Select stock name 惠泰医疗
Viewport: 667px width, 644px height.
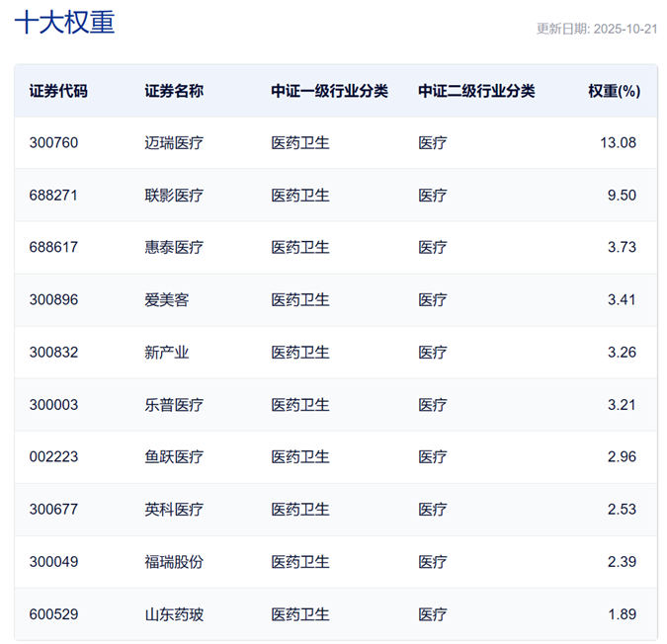(174, 247)
